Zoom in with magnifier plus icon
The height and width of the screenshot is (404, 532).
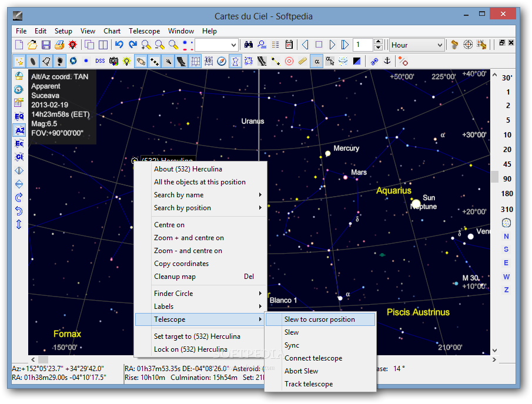point(146,45)
